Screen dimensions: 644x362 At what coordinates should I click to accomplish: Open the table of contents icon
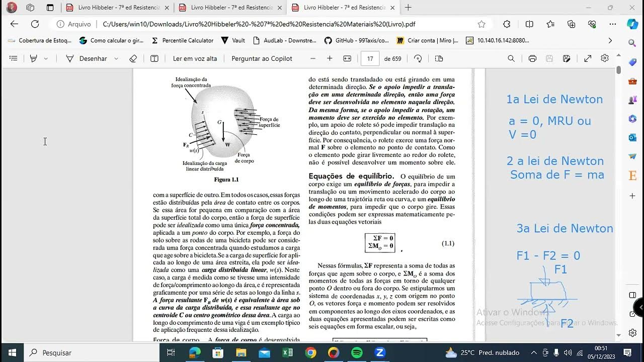pos(14,58)
